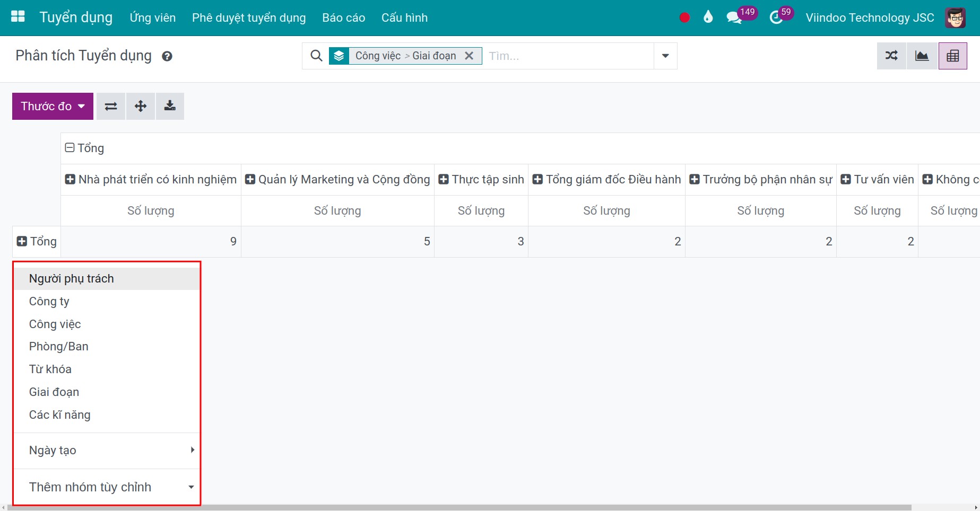
Task: Click the water drop icon in navbar
Action: (708, 17)
